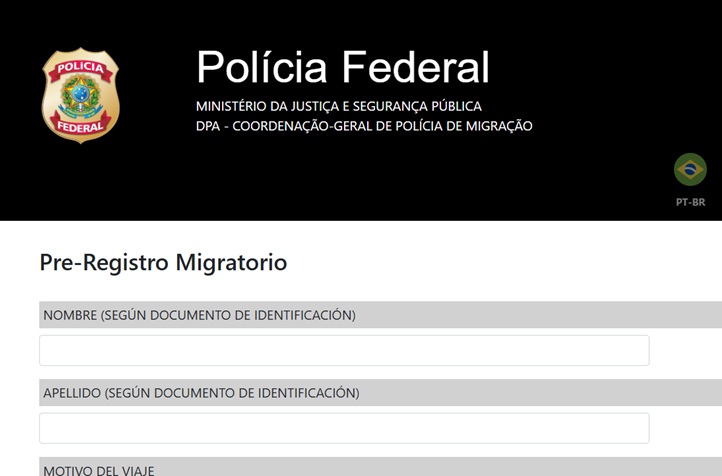This screenshot has height=476, width=722.
Task: Switch language using the Brazil flag icon
Action: 690,169
